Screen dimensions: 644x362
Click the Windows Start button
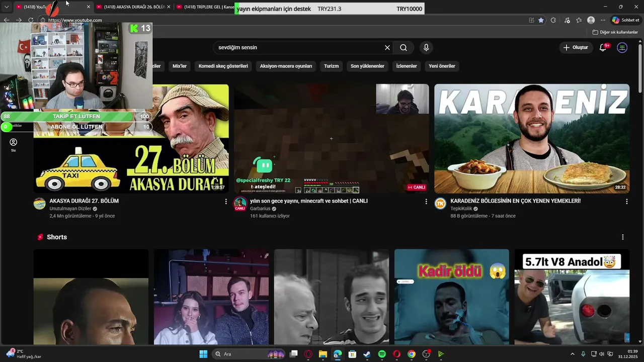pos(203,354)
